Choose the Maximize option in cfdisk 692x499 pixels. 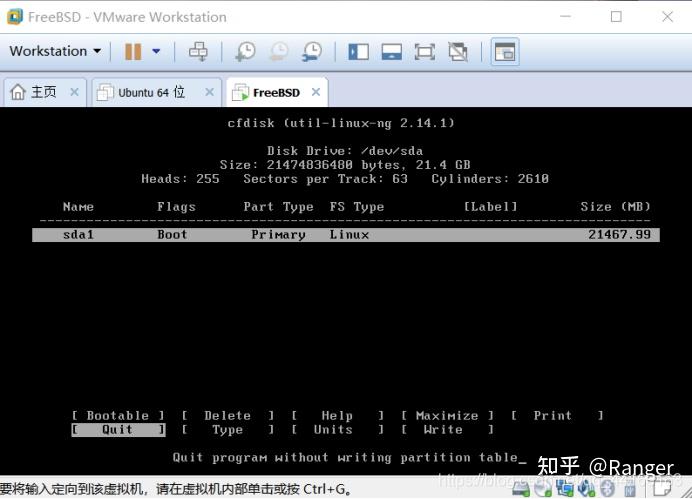coord(447,416)
